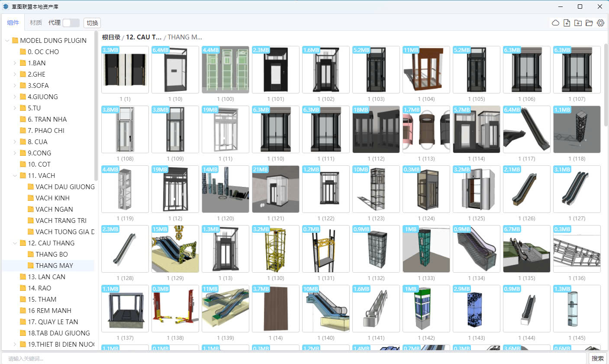
Task: Click the folder icon beside VACH KINH
Action: point(31,198)
